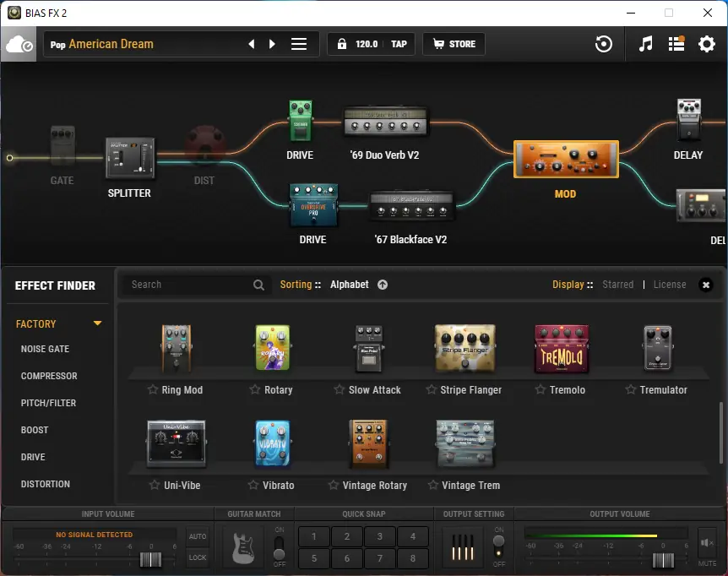Screen dimensions: 728x576
Task: Open Guitar Match guitar icon
Action: [243, 547]
